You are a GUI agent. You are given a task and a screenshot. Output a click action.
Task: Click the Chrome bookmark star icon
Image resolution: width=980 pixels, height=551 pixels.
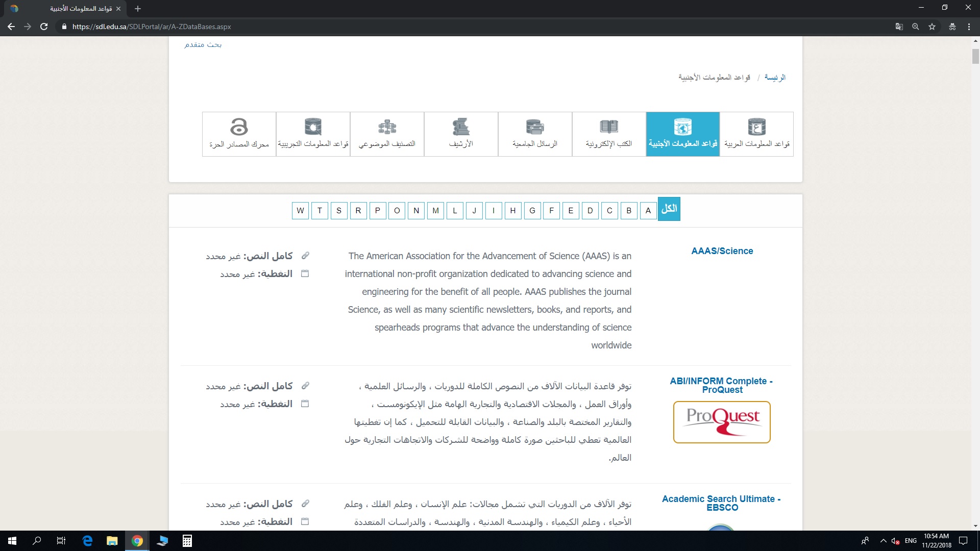tap(932, 27)
